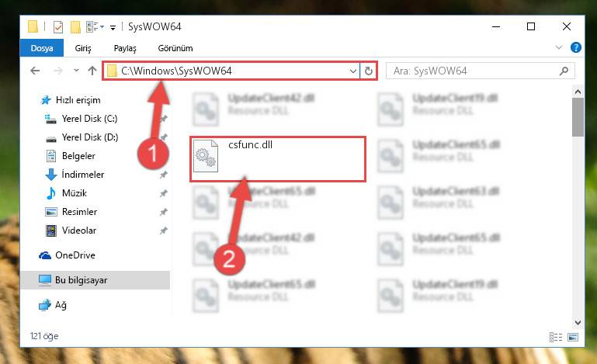This screenshot has width=597, height=364.
Task: Open recent locations dropdown arrow
Action: (76, 70)
